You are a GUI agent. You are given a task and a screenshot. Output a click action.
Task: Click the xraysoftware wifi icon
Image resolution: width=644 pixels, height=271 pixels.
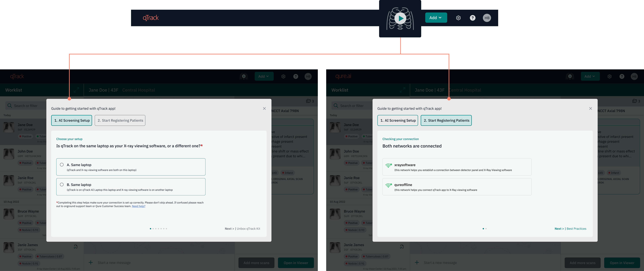click(389, 165)
